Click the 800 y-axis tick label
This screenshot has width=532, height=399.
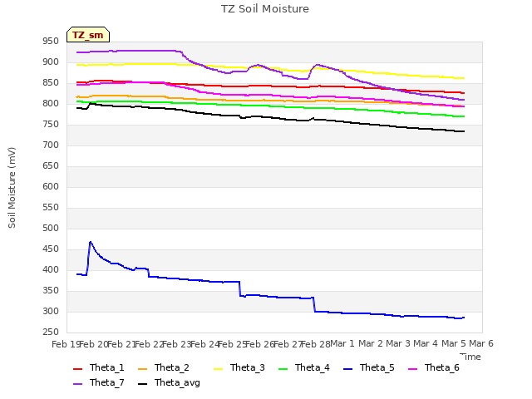click(51, 103)
